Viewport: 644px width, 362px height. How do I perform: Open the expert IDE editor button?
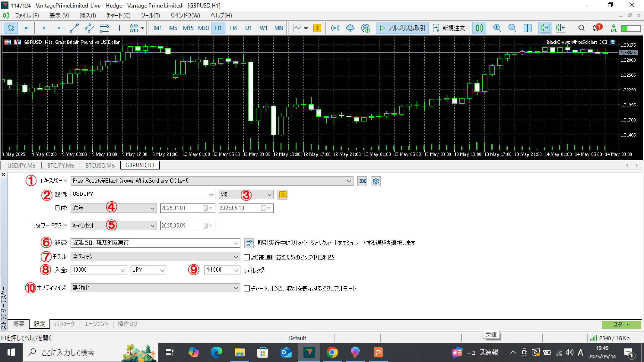362,181
